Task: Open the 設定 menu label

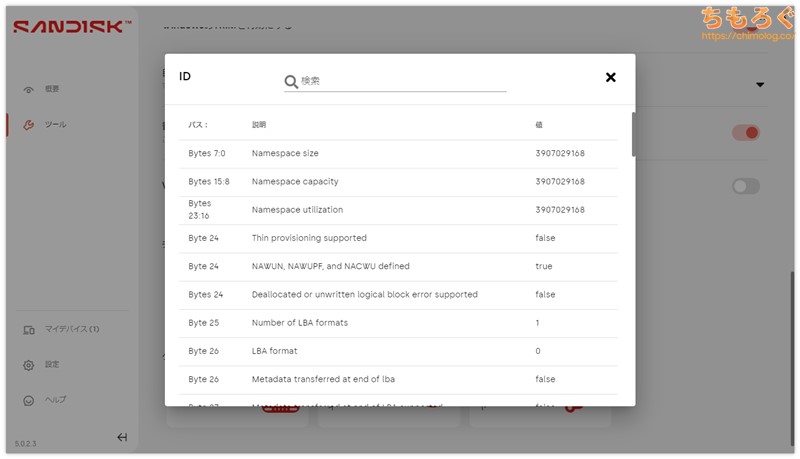Action: point(52,365)
